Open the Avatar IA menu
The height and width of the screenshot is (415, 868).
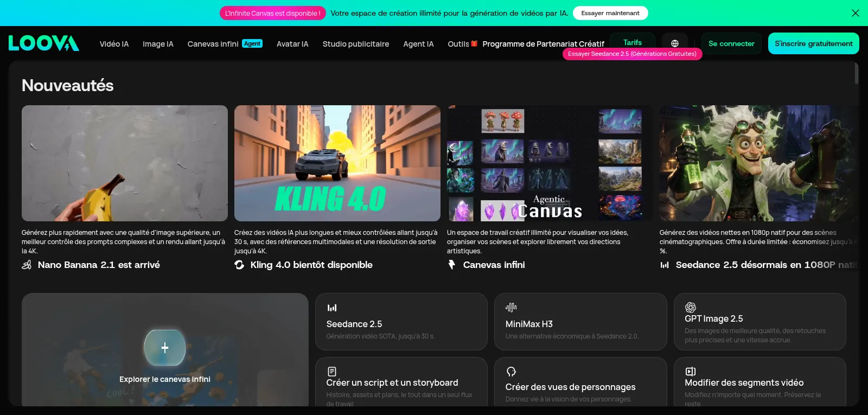(292, 44)
